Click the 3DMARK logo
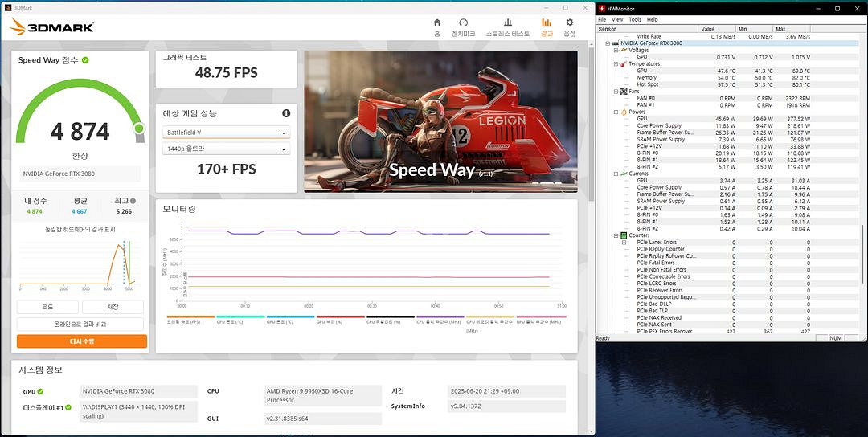 pos(51,27)
